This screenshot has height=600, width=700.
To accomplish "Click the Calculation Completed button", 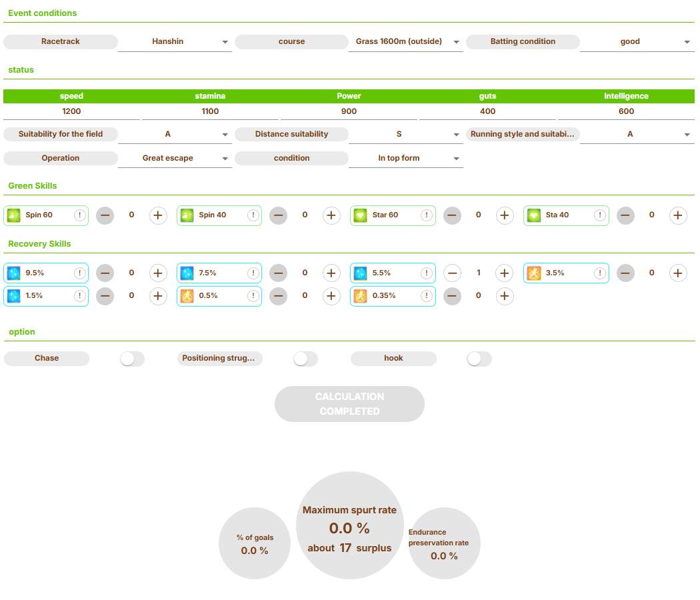I will pyautogui.click(x=349, y=404).
